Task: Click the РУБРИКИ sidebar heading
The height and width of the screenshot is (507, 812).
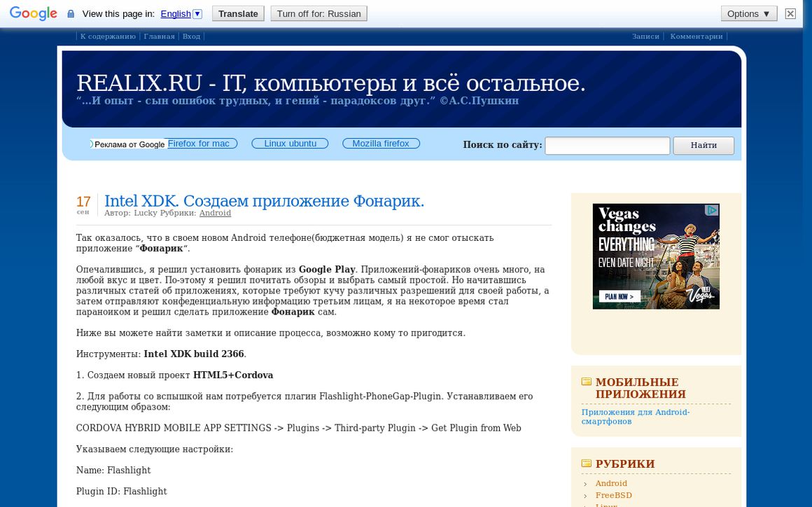Action: (625, 464)
